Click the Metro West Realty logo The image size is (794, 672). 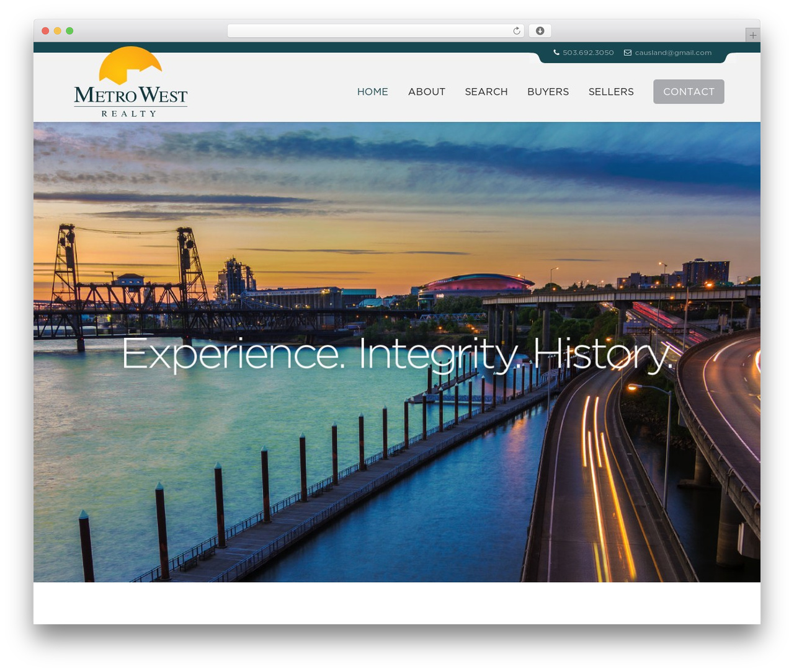tap(130, 82)
